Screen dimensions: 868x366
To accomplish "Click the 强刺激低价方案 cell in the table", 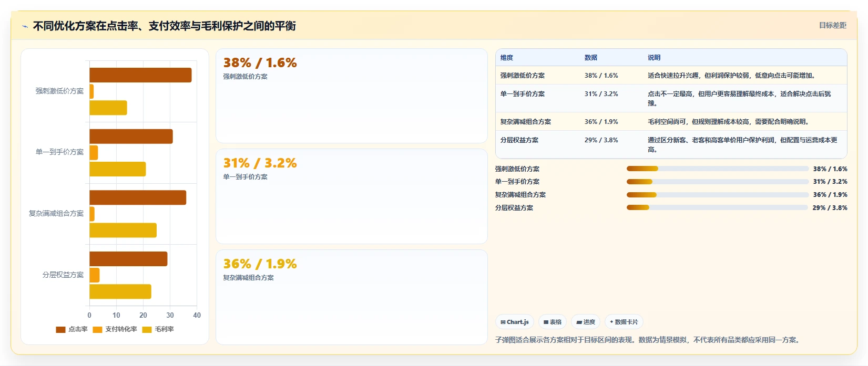I will [x=523, y=76].
